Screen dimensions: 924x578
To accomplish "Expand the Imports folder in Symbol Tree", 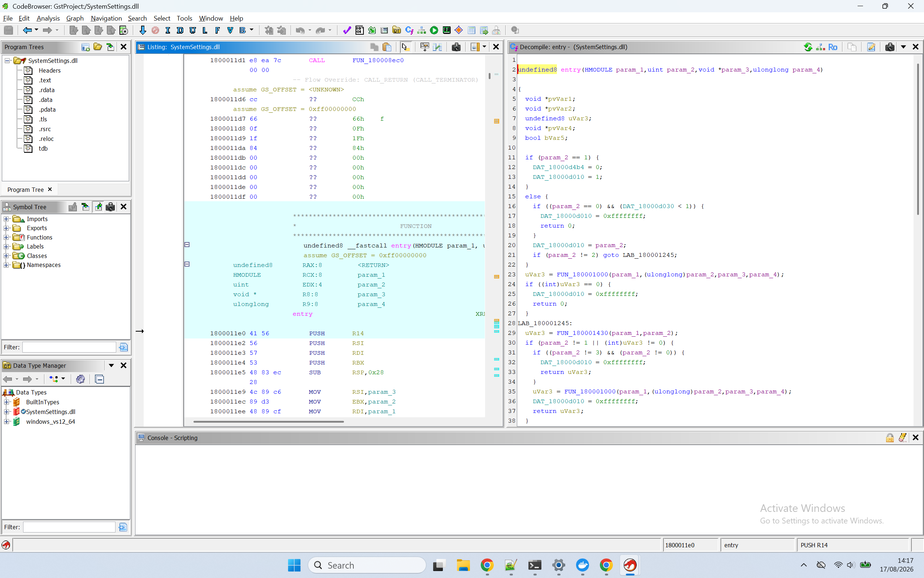I will (6, 219).
